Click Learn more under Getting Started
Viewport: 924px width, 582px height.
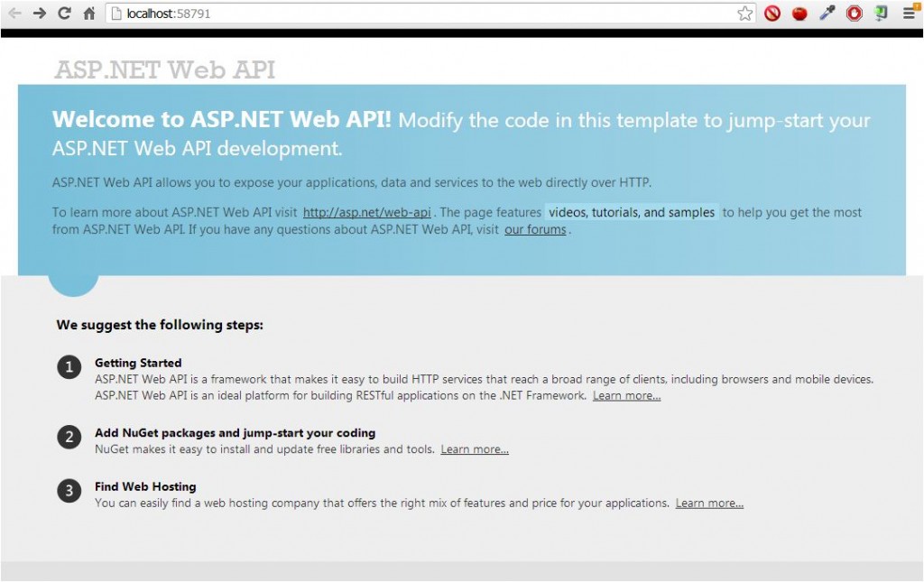(626, 396)
